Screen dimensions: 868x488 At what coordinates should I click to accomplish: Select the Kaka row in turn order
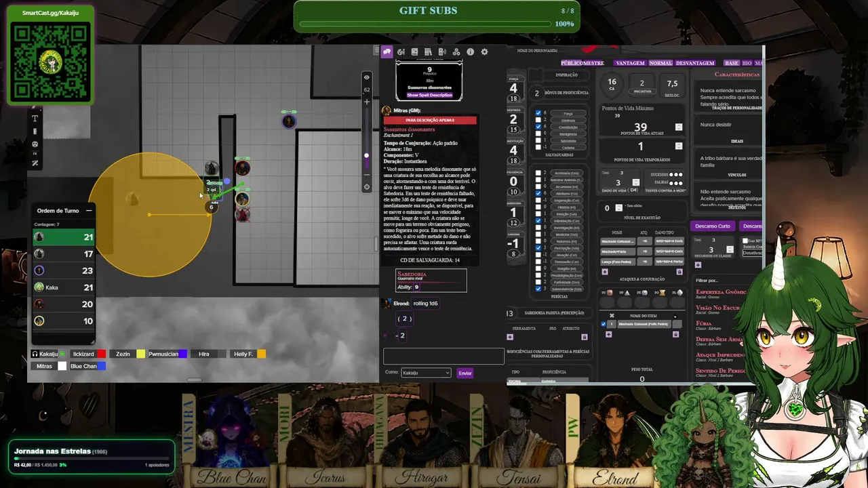pyautogui.click(x=64, y=287)
